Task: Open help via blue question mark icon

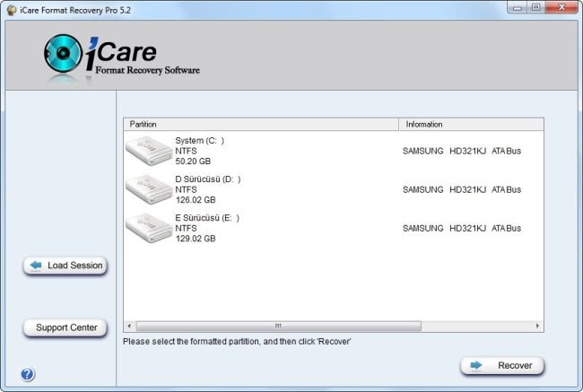Action: tap(28, 374)
